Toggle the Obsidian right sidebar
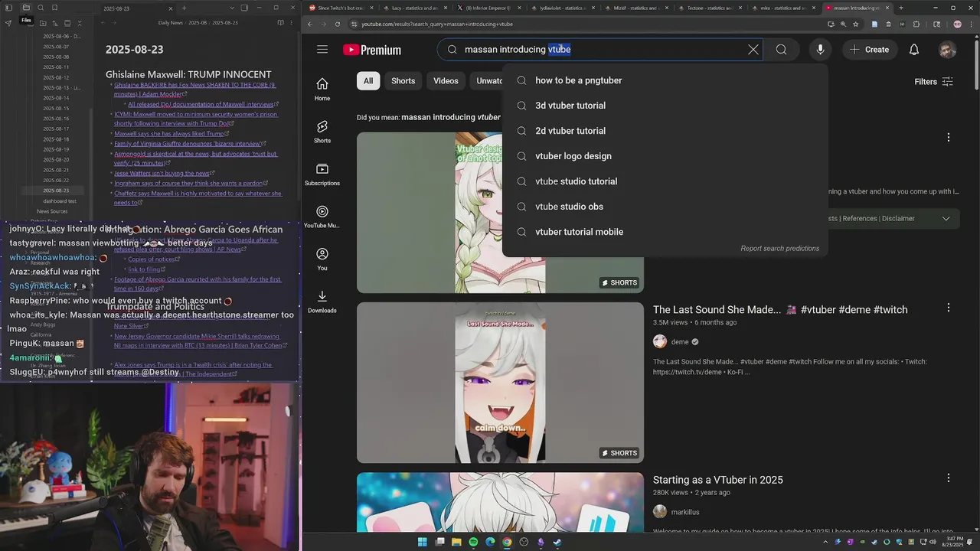 (244, 8)
